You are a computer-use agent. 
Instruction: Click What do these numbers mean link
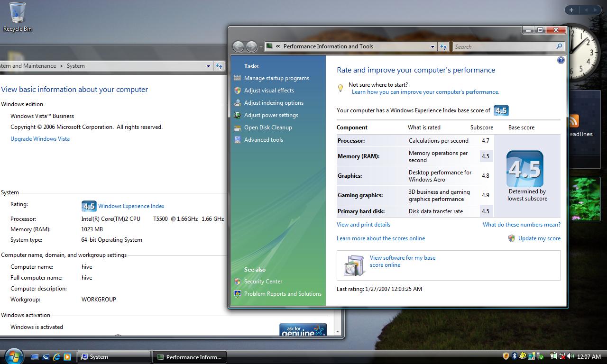pyautogui.click(x=522, y=225)
